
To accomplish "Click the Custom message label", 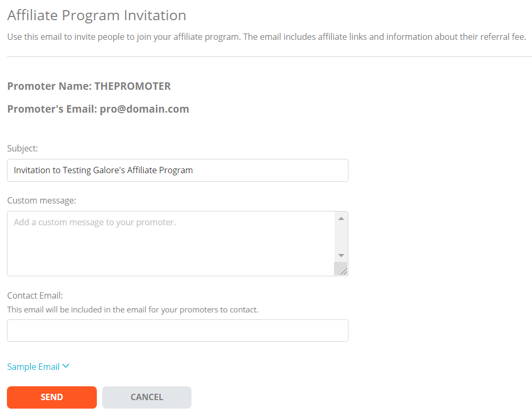I will tap(41, 200).
